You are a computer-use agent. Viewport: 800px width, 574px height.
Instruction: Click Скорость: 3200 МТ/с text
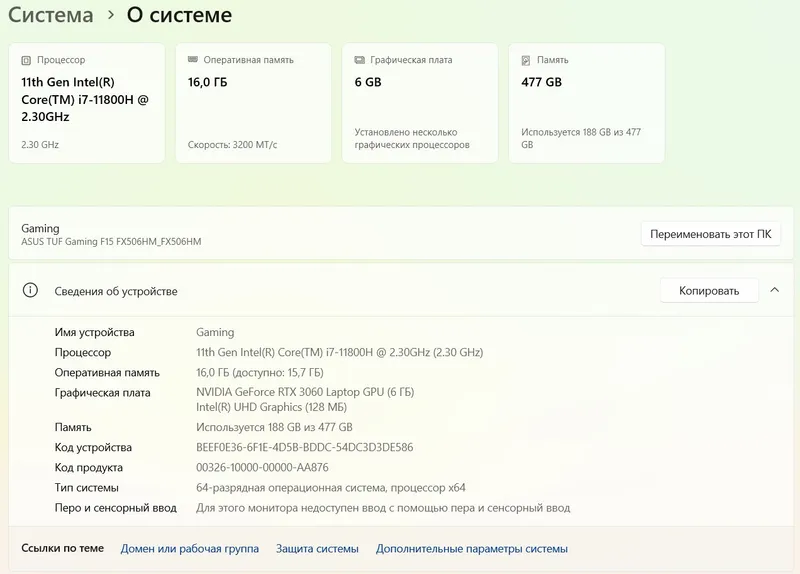click(x=232, y=144)
